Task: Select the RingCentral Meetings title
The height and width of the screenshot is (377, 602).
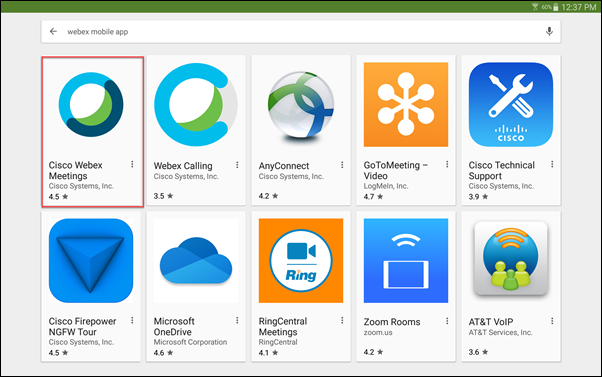Action: pos(283,326)
